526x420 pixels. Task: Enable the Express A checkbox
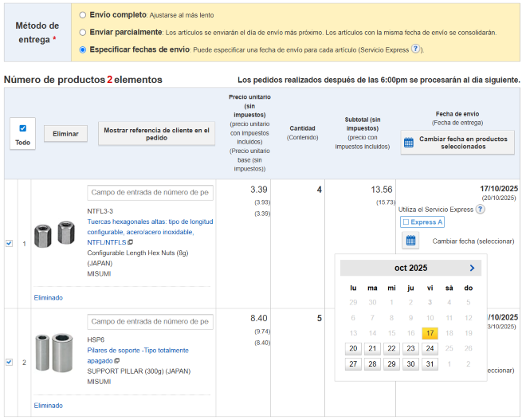click(406, 222)
